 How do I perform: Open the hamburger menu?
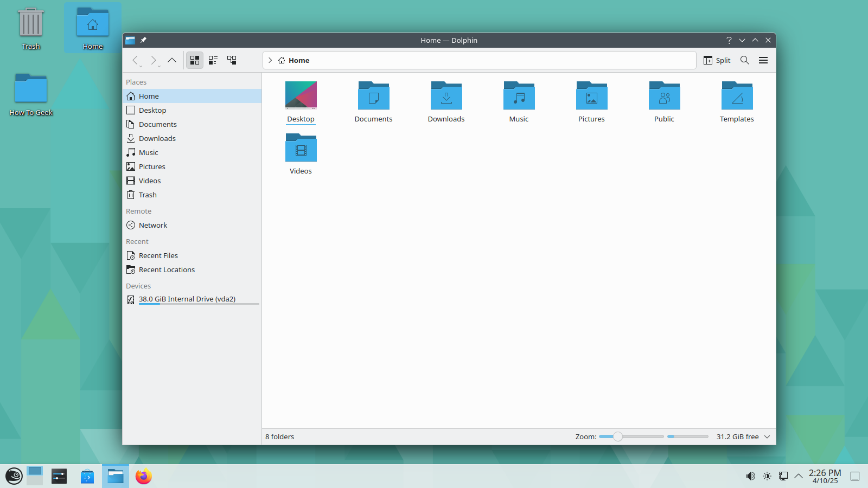tap(763, 60)
